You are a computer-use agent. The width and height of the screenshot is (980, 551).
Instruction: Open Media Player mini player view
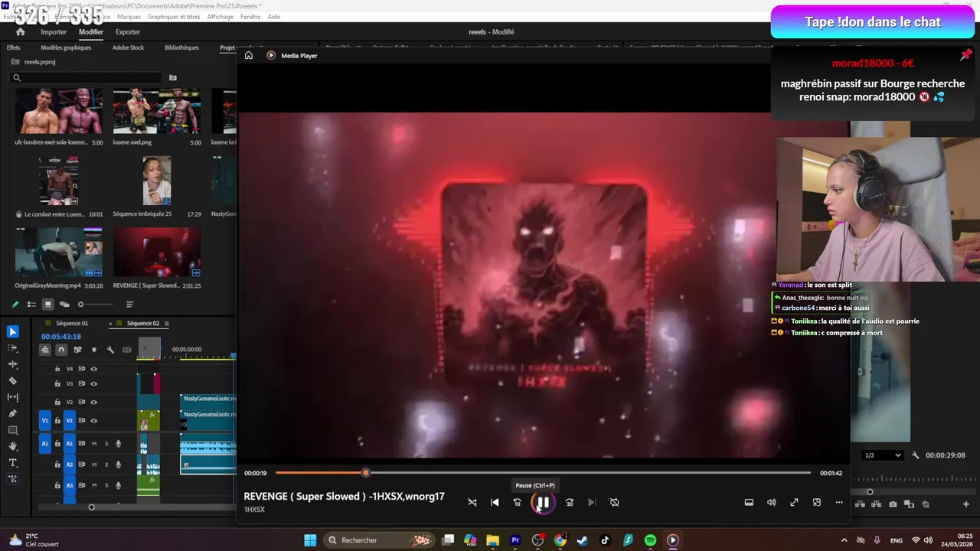[817, 502]
